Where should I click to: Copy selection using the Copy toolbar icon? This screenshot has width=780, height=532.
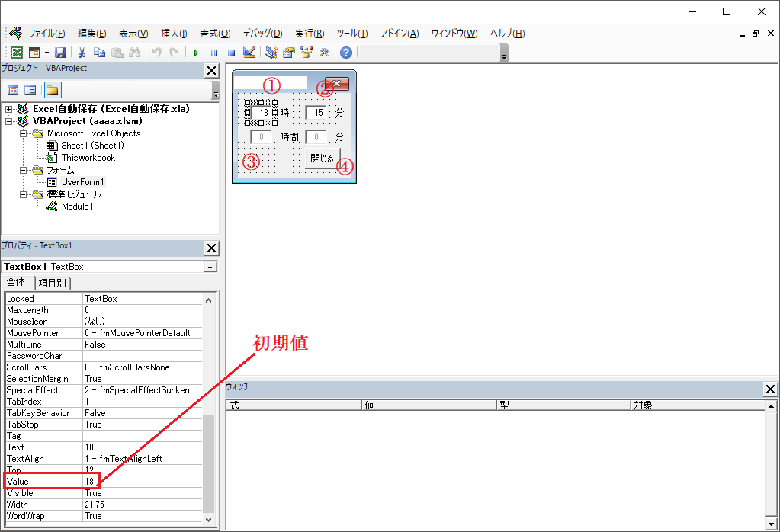tap(99, 52)
